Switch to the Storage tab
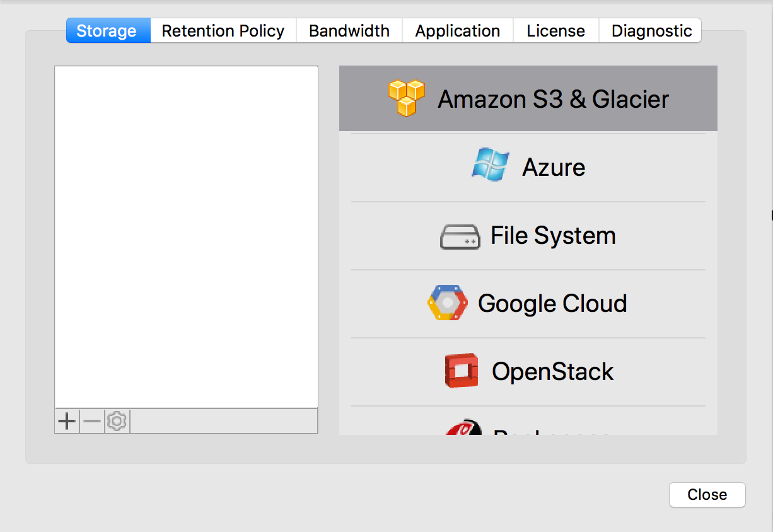The height and width of the screenshot is (532, 773). click(x=108, y=31)
